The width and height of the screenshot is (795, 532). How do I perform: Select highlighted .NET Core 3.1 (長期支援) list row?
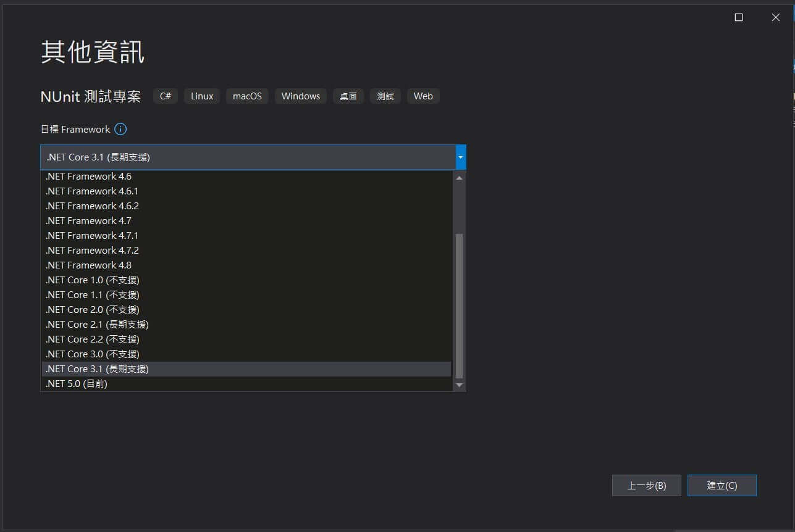click(246, 369)
